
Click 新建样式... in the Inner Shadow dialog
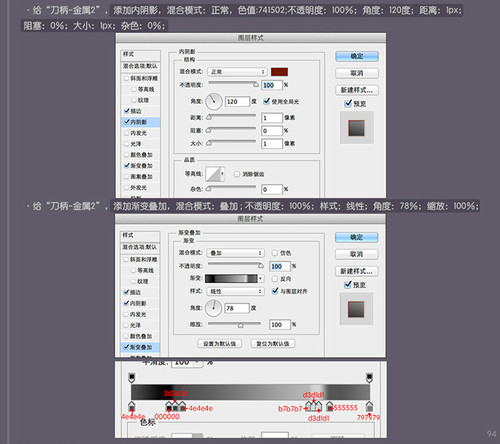pos(357,90)
